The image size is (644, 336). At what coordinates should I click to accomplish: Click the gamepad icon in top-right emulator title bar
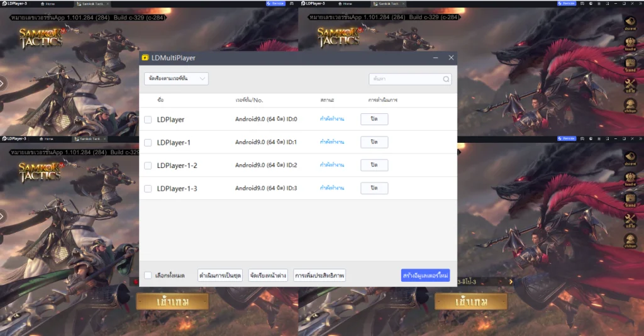click(582, 3)
